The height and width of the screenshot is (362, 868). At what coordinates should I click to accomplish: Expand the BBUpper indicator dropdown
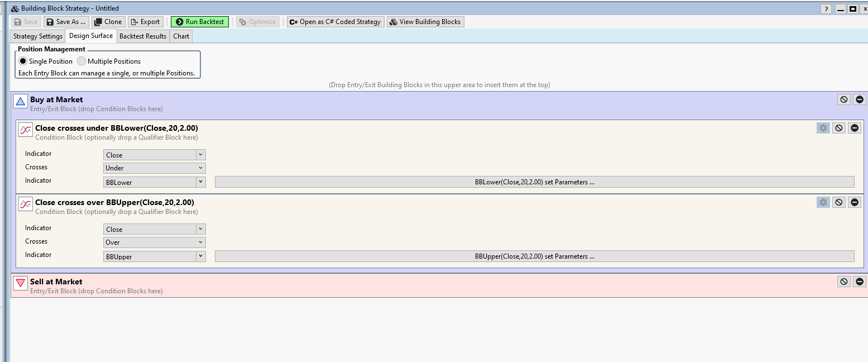[x=201, y=256]
